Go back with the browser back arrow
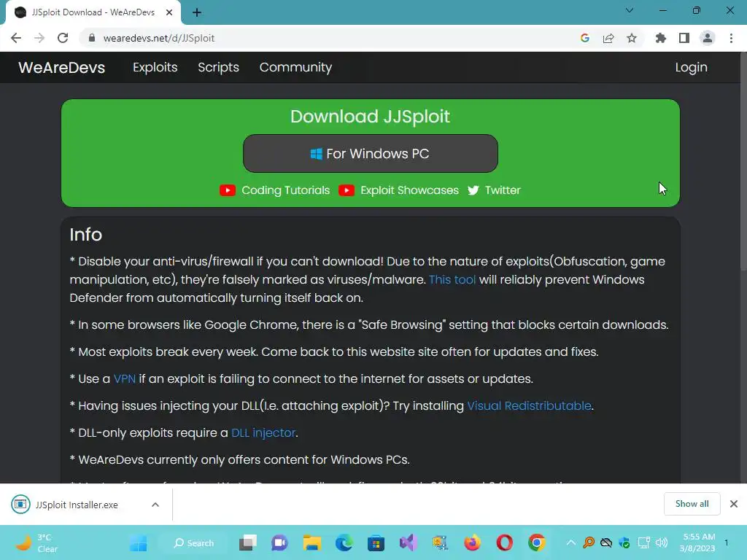The height and width of the screenshot is (560, 747). coord(16,38)
